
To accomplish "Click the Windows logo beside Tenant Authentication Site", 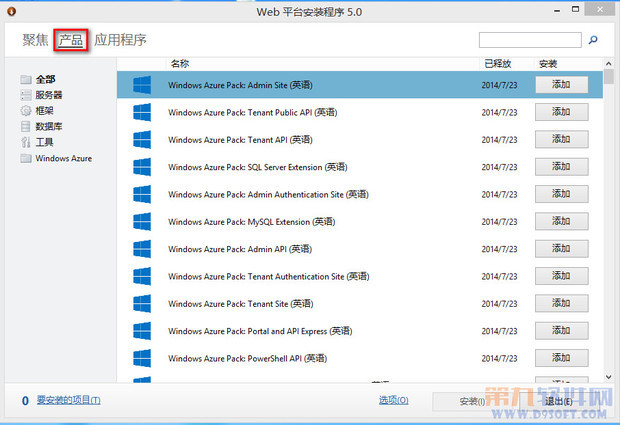I will (x=142, y=276).
